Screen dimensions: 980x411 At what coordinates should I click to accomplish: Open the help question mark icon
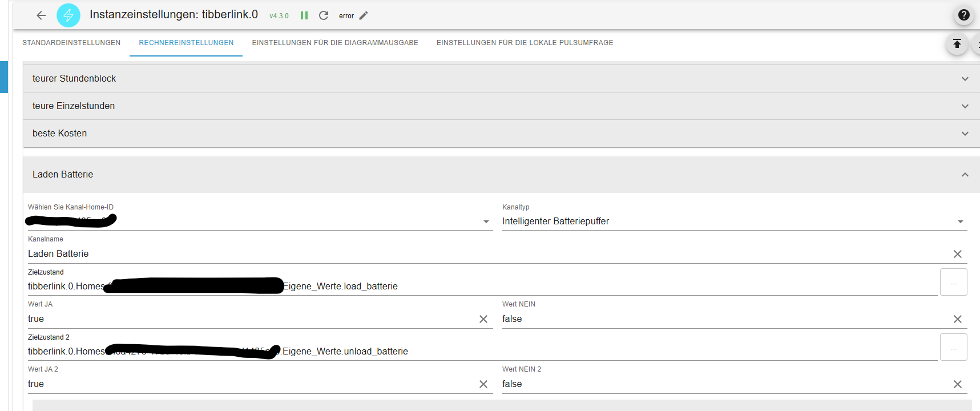tap(964, 15)
